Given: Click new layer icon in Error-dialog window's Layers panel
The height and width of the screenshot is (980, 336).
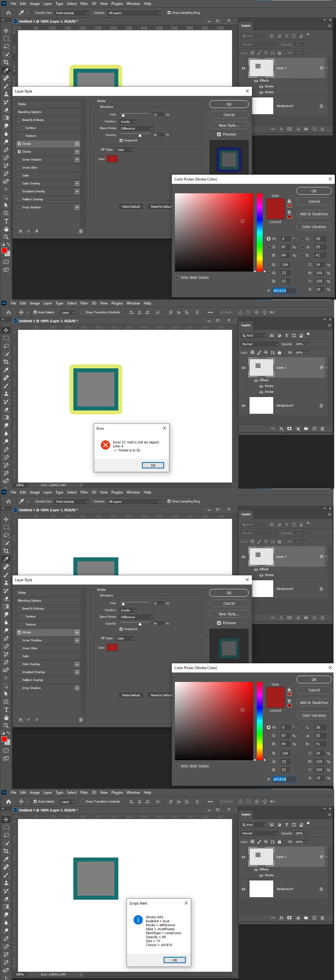Looking at the screenshot, I should point(314,428).
